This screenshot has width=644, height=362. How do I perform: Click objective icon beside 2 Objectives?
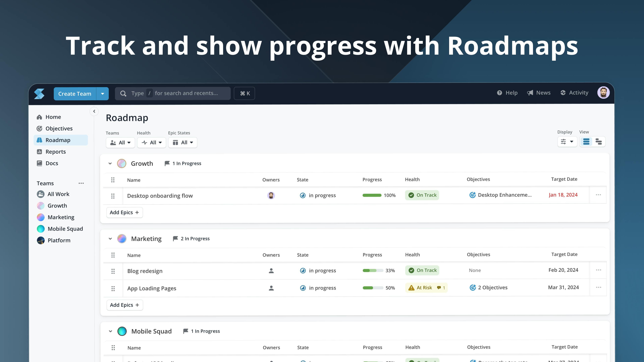(473, 288)
